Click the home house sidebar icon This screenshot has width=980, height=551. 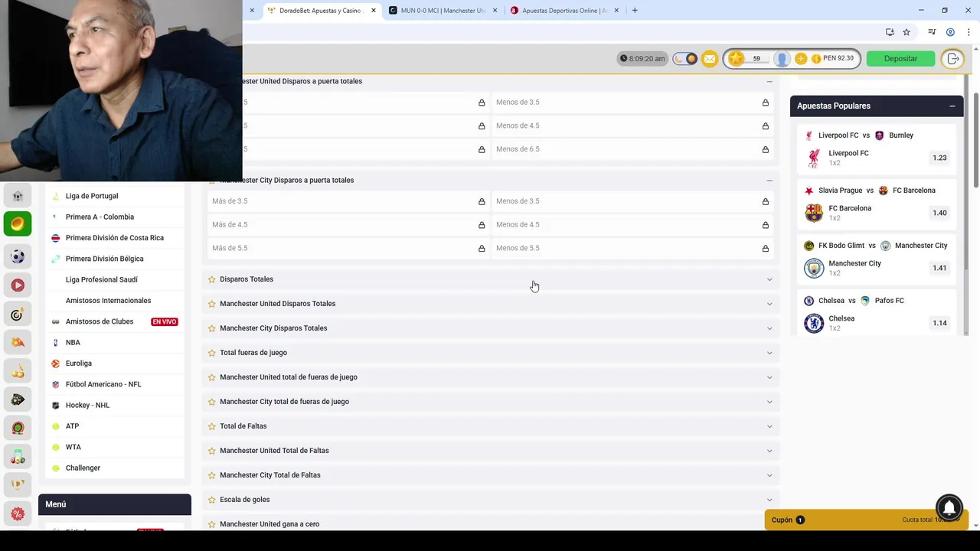[18, 196]
